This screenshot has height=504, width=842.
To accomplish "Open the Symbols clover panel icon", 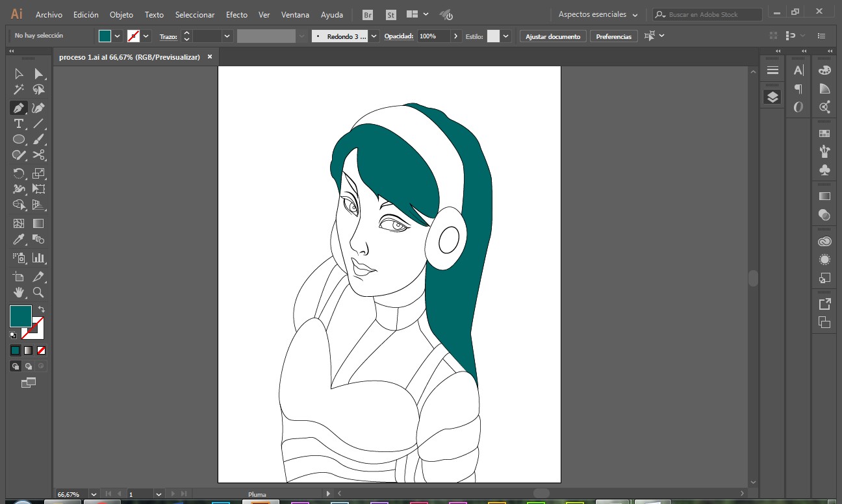I will click(x=824, y=170).
